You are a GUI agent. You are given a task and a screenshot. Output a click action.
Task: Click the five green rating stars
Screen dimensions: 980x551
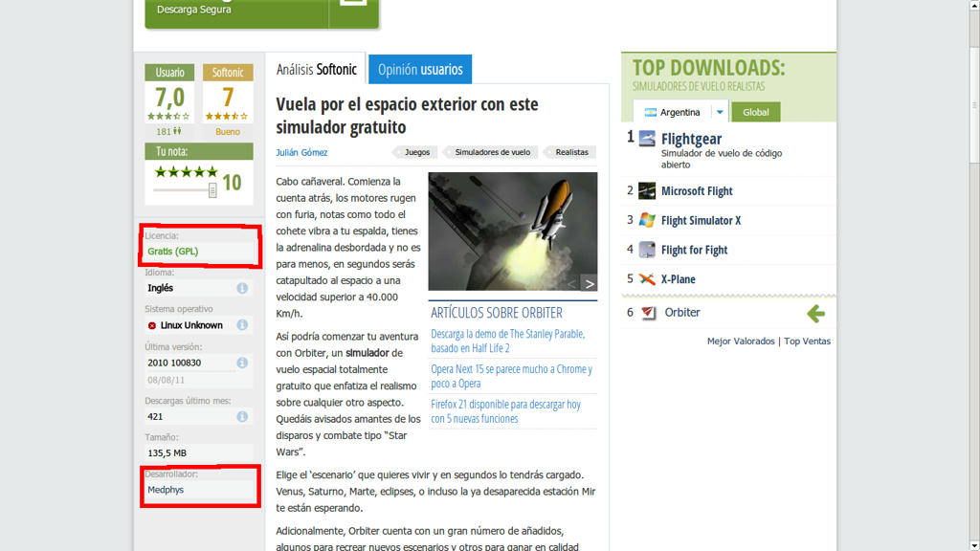(x=187, y=172)
